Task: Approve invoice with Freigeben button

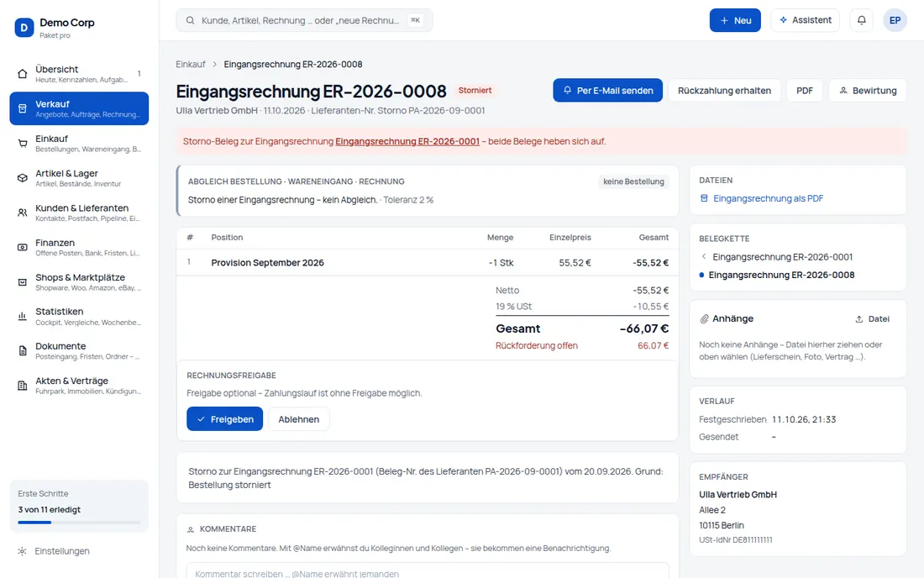Action: click(224, 419)
